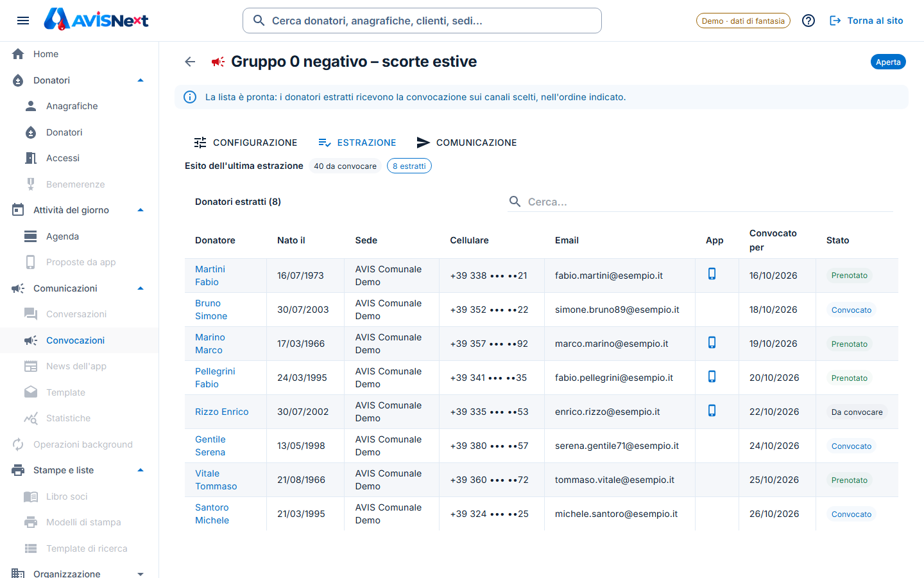
Task: Click the AVISNext logo
Action: pyautogui.click(x=96, y=20)
